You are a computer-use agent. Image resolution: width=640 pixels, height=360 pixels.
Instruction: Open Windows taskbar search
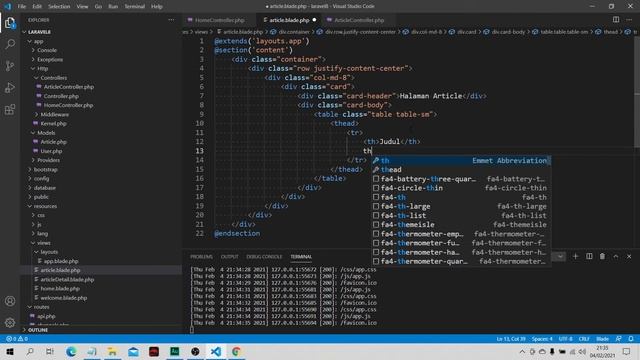30,351
